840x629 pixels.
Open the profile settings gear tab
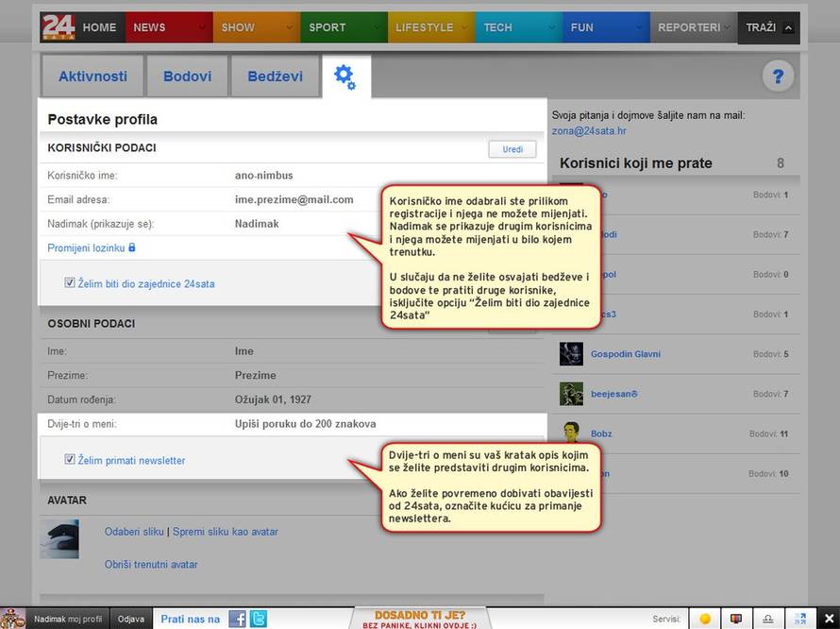(345, 76)
